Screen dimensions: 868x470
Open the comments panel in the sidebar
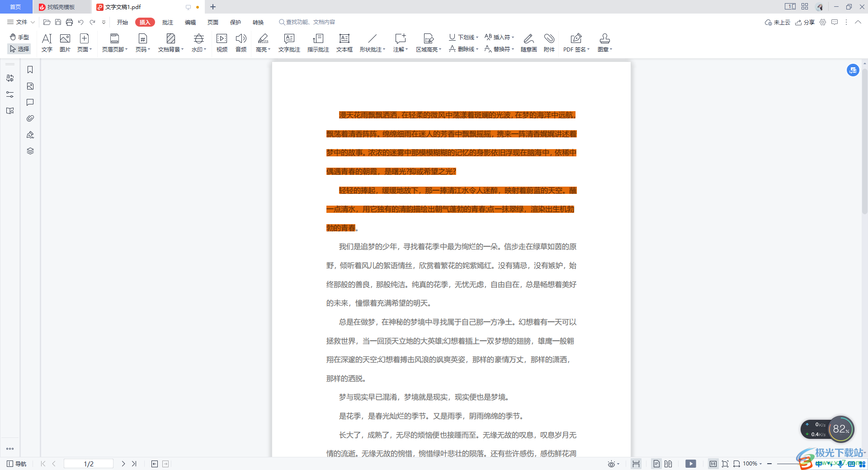(x=30, y=102)
